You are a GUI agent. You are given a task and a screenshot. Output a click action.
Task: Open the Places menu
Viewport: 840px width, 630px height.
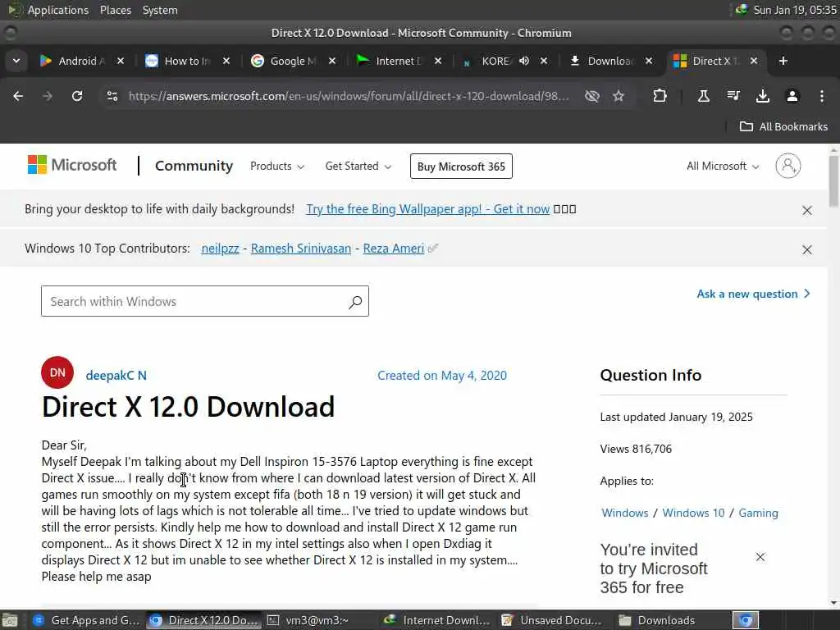(115, 10)
